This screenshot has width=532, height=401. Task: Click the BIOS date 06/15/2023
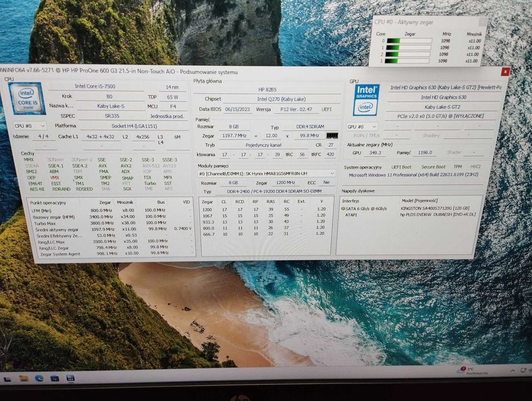click(x=238, y=109)
